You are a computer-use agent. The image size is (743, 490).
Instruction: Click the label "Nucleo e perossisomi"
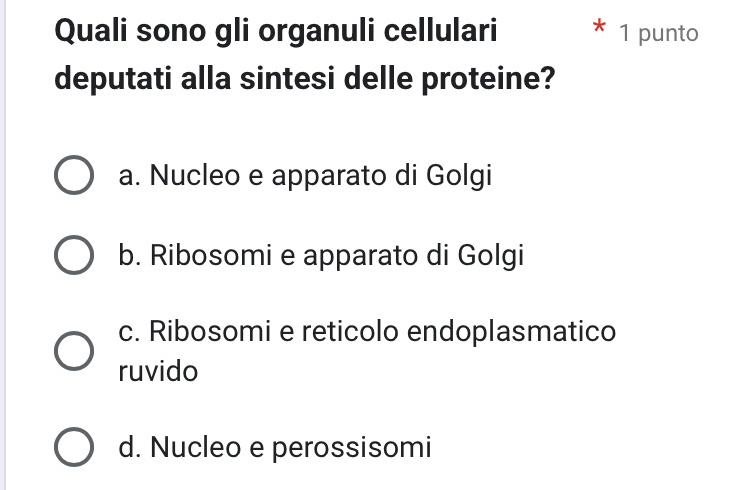point(274,447)
